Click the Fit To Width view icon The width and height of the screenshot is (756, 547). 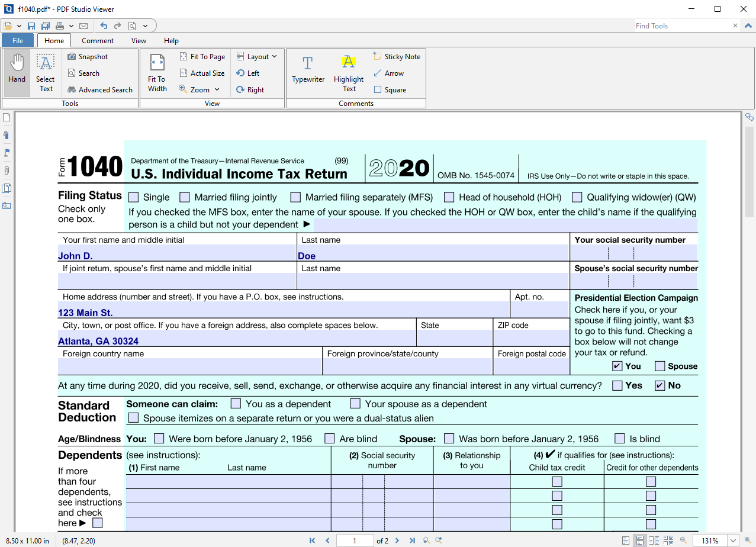(156, 72)
